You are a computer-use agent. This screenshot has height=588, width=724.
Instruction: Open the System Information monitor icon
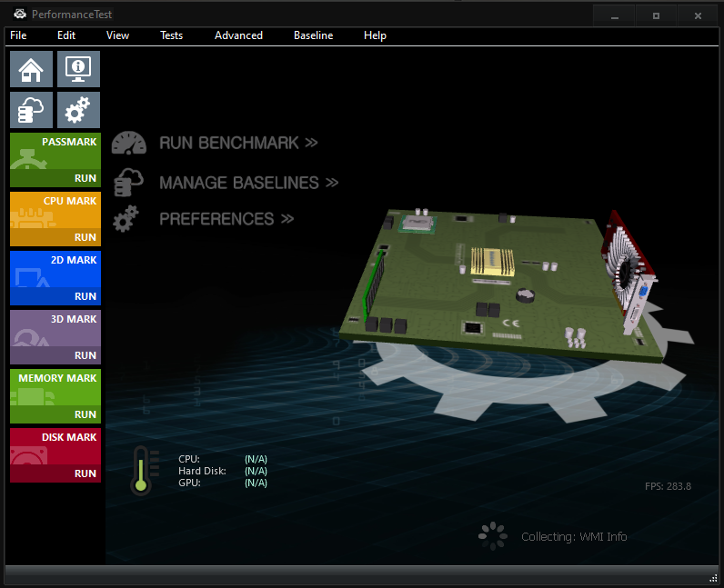coord(78,69)
